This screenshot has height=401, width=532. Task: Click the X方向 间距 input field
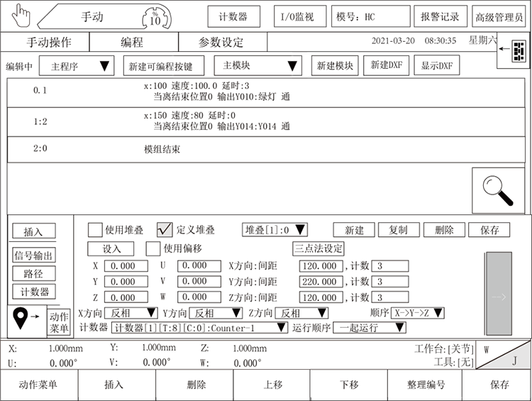pyautogui.click(x=320, y=266)
